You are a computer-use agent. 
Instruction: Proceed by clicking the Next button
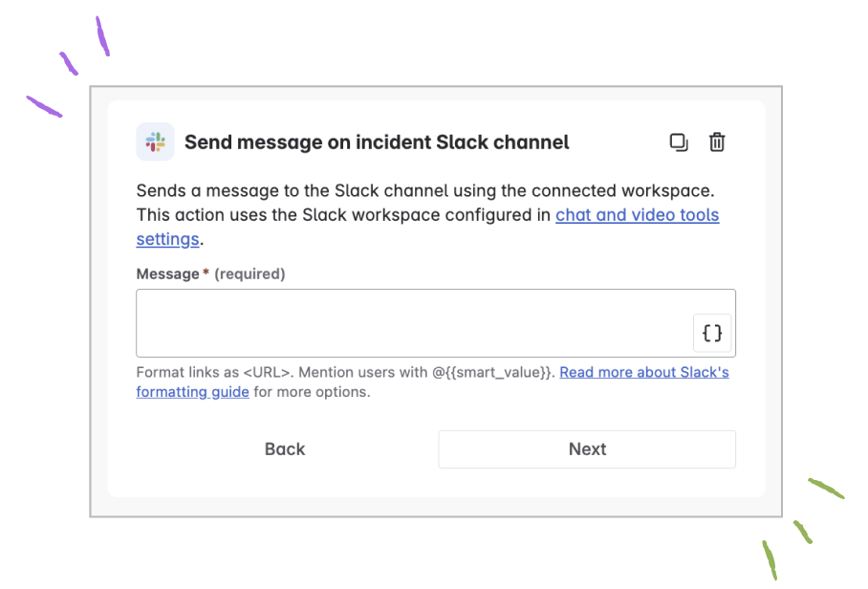(x=587, y=449)
